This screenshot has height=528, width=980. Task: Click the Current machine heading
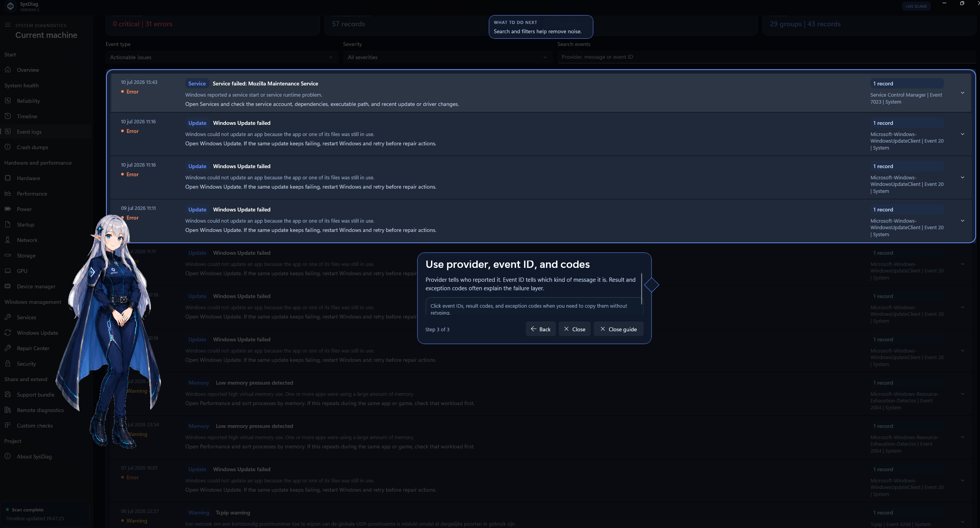point(46,35)
